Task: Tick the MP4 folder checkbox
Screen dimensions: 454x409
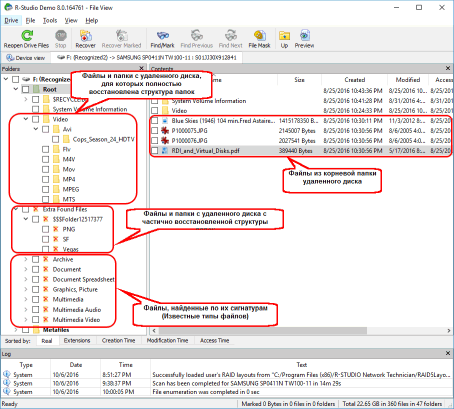Action: [46, 179]
